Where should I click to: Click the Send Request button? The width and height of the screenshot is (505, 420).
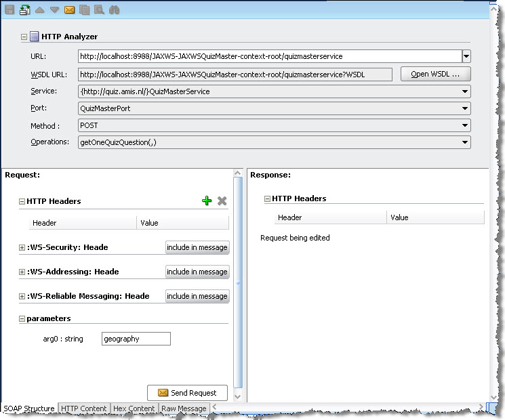[187, 393]
